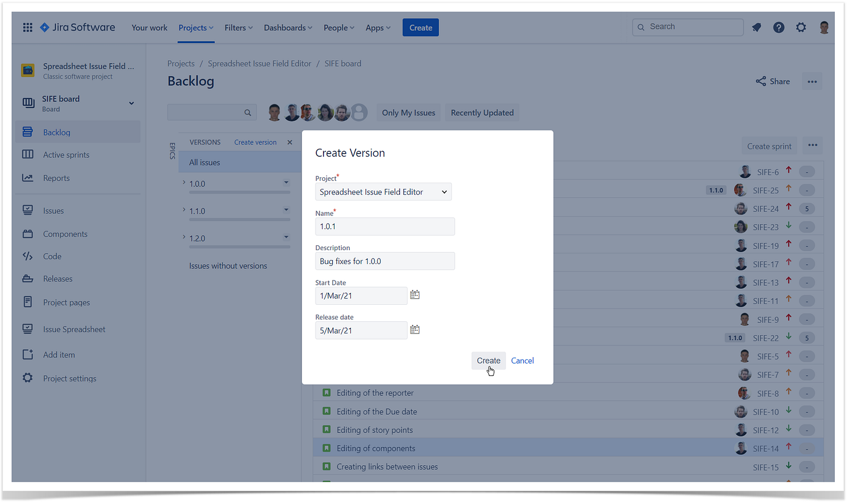Click the unassigned grey avatar filter
This screenshot has width=850, height=504.
(359, 112)
